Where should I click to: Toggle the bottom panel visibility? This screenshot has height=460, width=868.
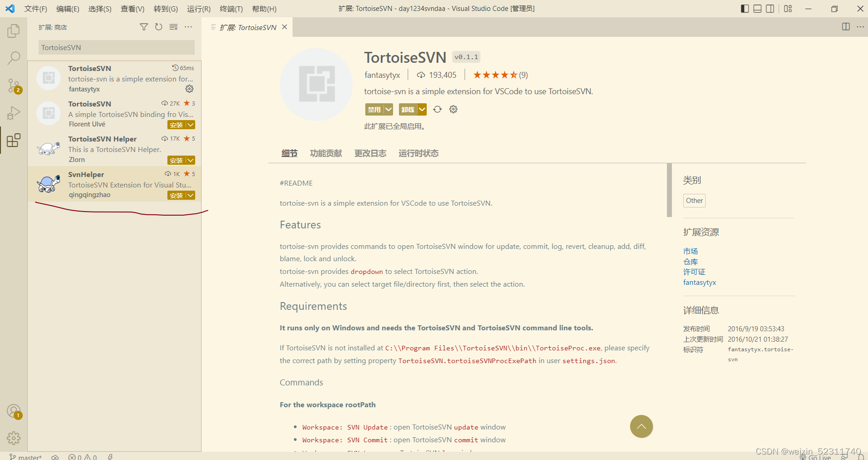757,9
